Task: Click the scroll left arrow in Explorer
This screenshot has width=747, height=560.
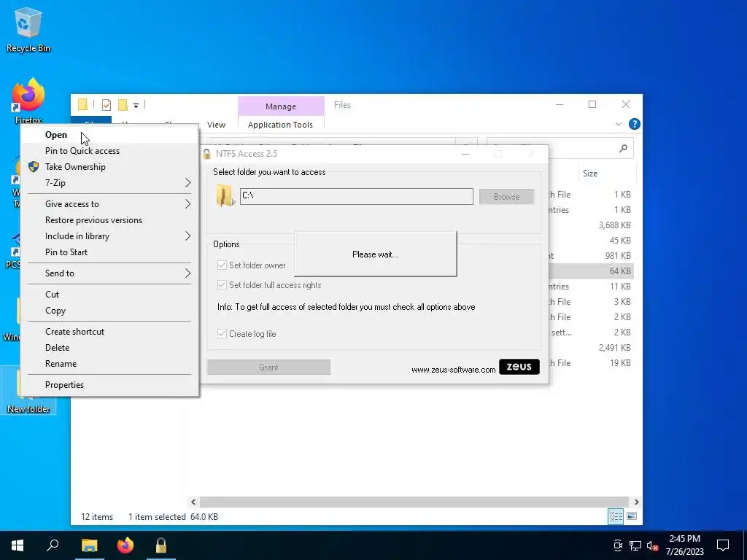Action: pos(193,502)
